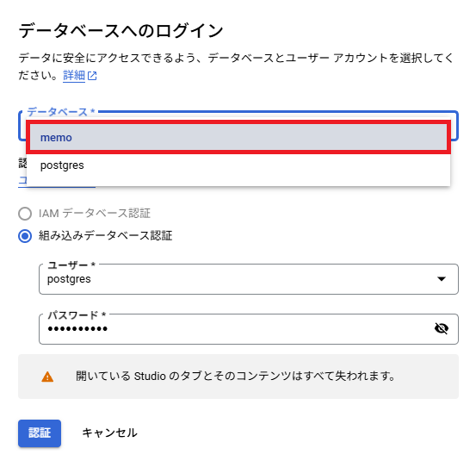Image resolution: width=476 pixels, height=467 pixels.
Task: Click the external link icon beside 詳細
Action: [x=92, y=76]
